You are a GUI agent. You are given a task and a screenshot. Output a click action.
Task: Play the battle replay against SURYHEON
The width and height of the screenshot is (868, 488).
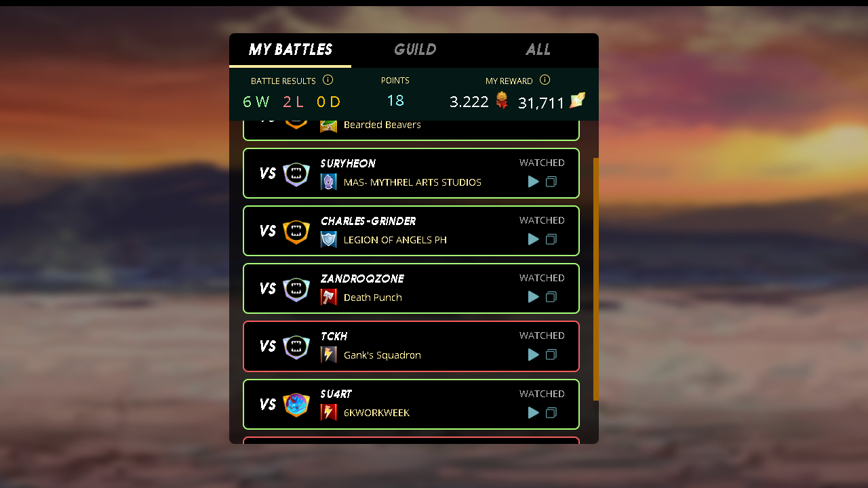pyautogui.click(x=534, y=182)
